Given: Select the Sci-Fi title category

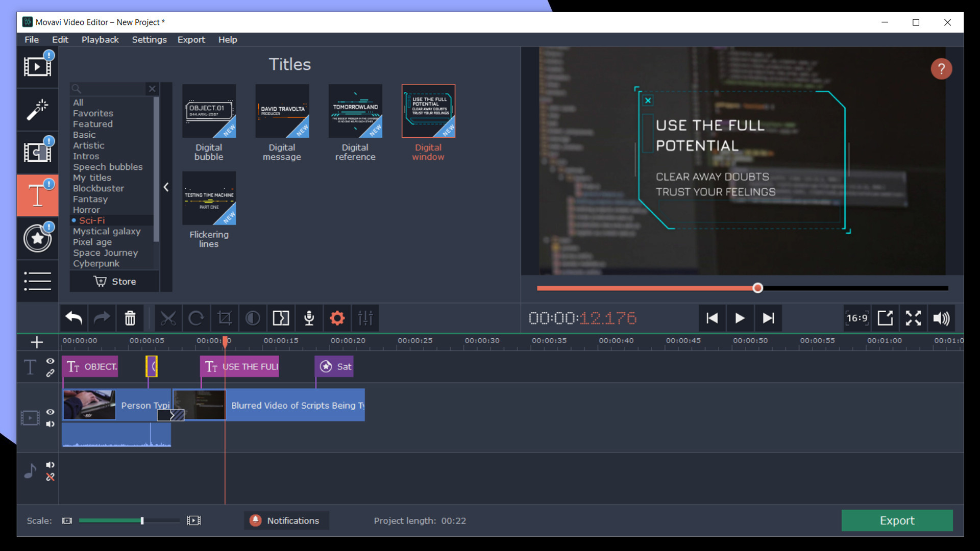Looking at the screenshot, I should pos(92,220).
